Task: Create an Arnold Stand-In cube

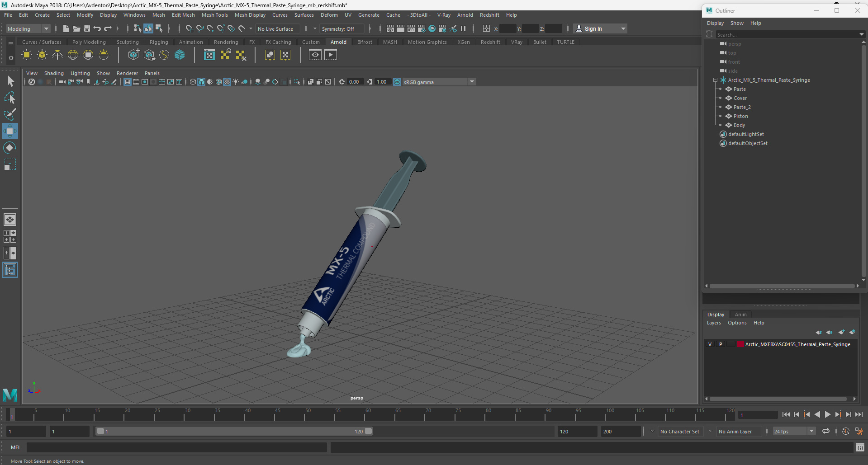Action: pyautogui.click(x=133, y=55)
